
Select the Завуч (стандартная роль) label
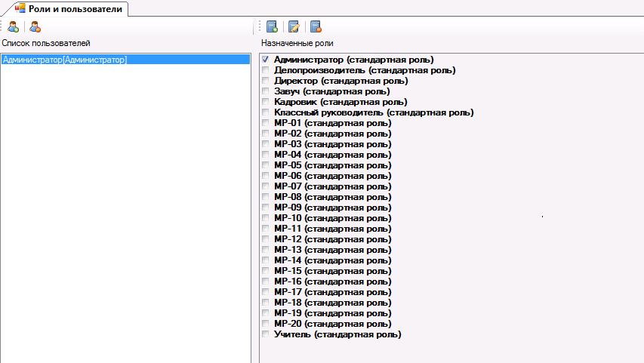[332, 91]
